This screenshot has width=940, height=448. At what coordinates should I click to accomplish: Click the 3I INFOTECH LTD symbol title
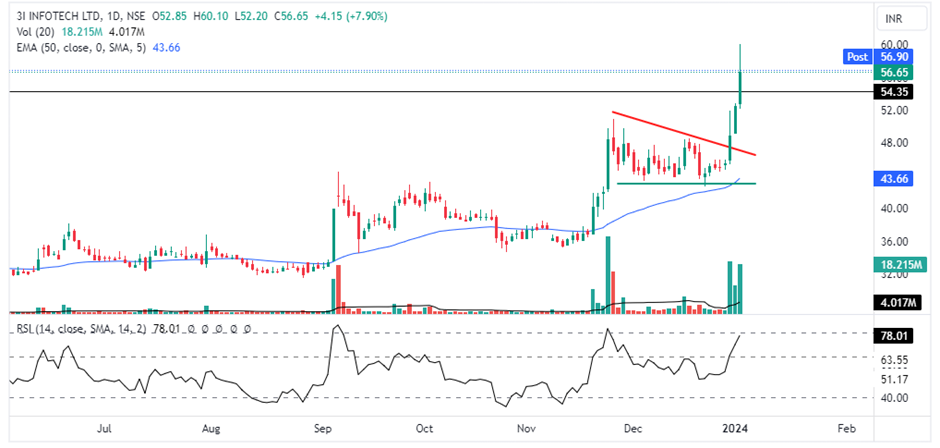click(58, 17)
